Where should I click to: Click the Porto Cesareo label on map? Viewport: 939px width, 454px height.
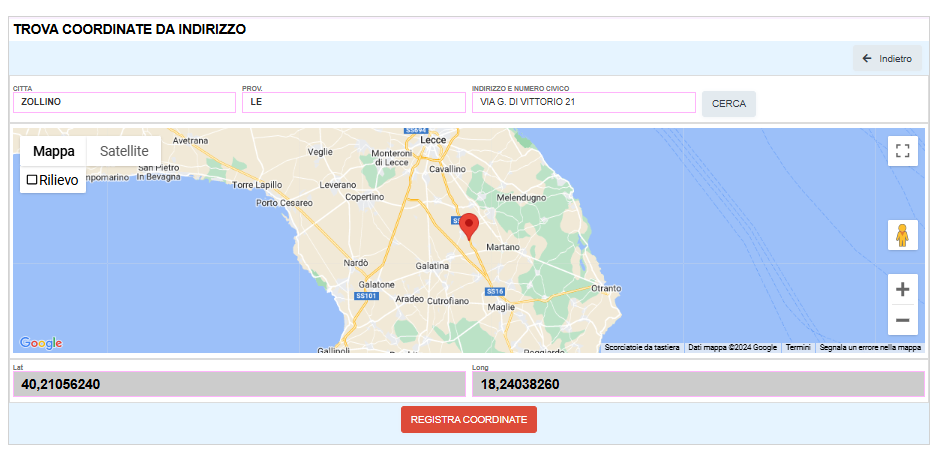coord(284,203)
